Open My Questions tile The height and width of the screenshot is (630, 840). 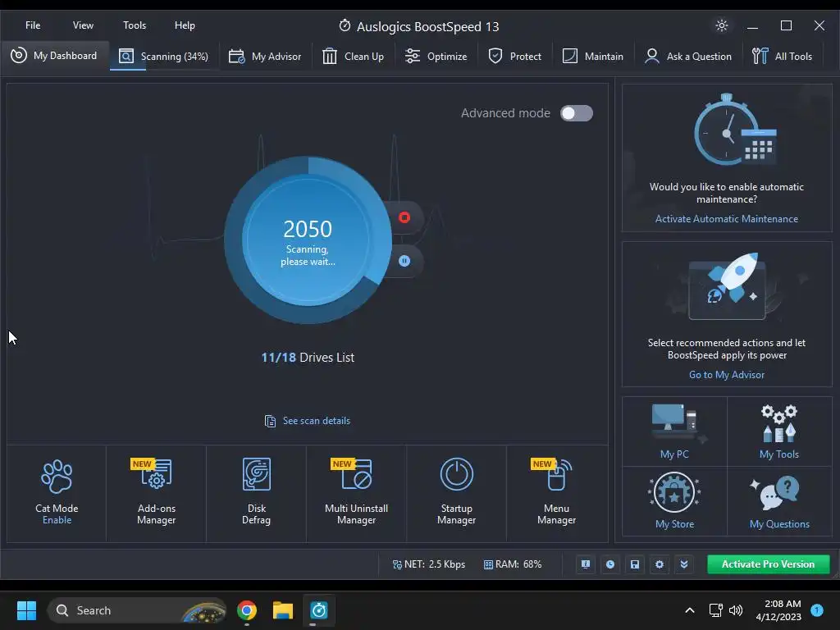click(x=779, y=501)
